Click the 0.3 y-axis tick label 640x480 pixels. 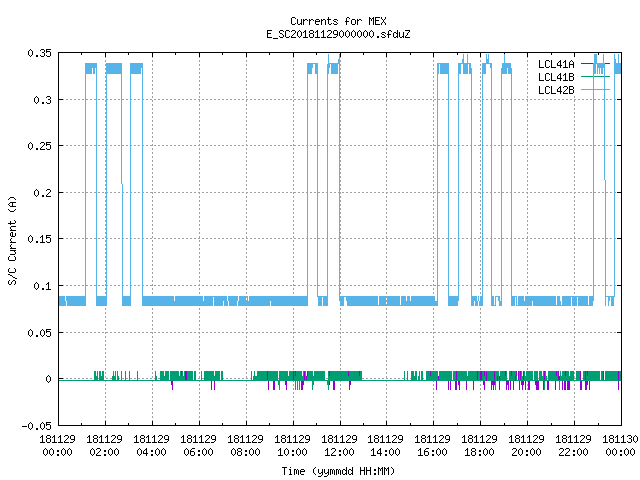point(42,100)
